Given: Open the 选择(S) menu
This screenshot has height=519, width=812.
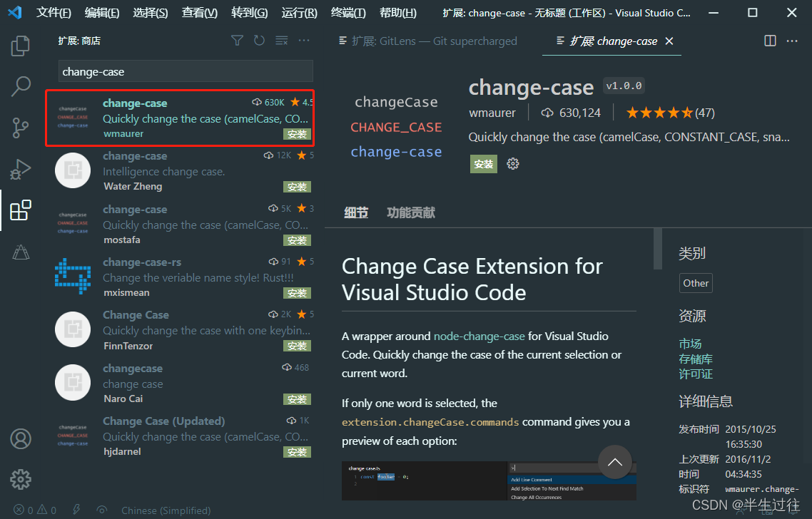Looking at the screenshot, I should click(x=150, y=12).
